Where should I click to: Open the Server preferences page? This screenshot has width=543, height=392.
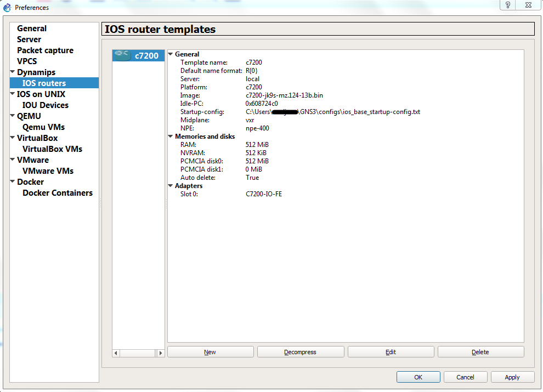point(29,39)
